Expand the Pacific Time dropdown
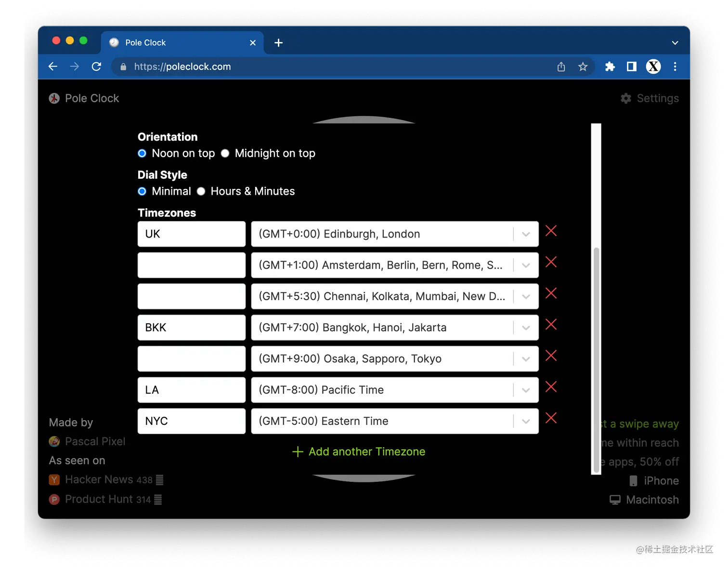The width and height of the screenshot is (728, 569). click(x=526, y=390)
